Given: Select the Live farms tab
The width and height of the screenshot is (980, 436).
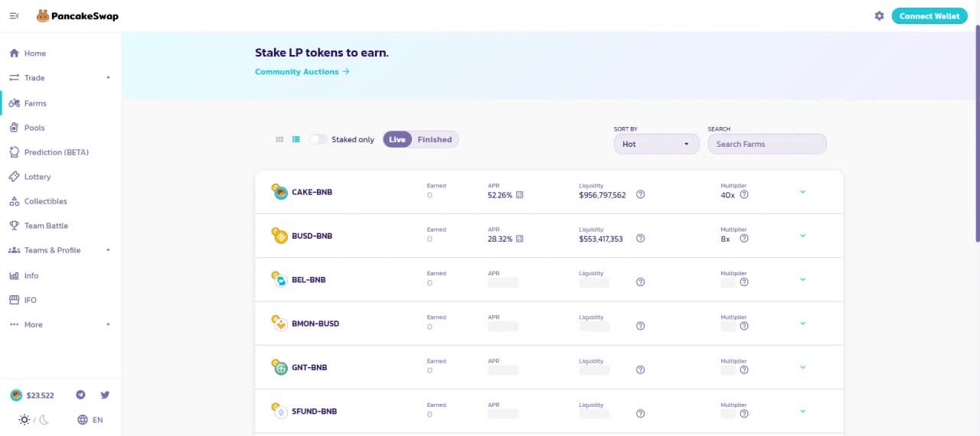Looking at the screenshot, I should (397, 139).
